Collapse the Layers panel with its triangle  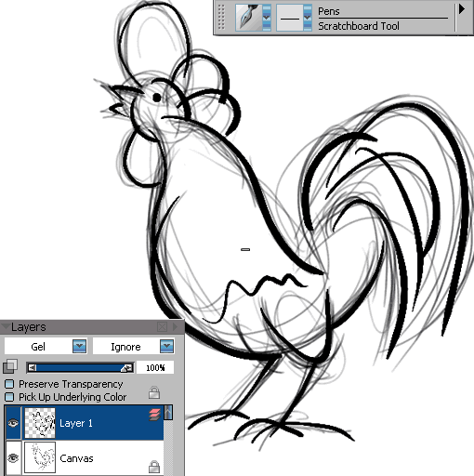tap(6, 326)
